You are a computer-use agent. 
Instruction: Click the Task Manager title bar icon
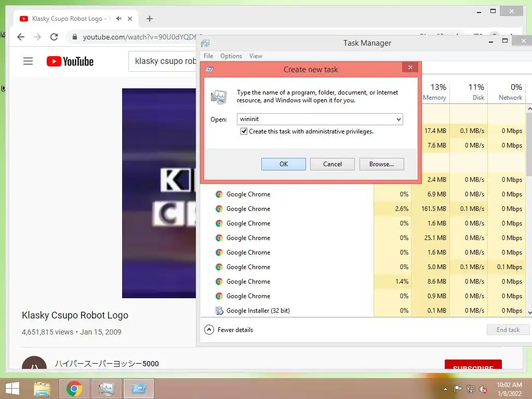205,43
